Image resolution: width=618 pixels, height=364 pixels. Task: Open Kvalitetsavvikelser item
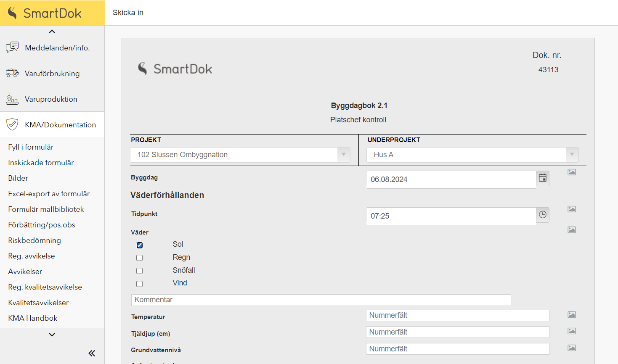[x=38, y=303]
